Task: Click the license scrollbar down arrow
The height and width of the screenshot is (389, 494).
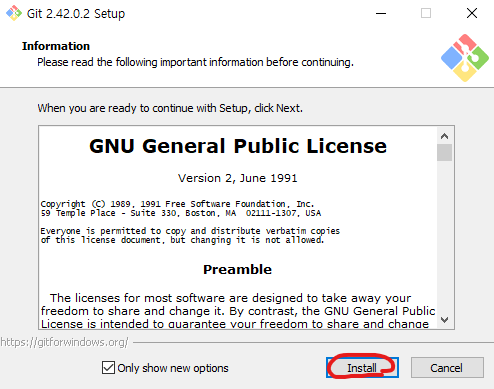Action: point(444,320)
